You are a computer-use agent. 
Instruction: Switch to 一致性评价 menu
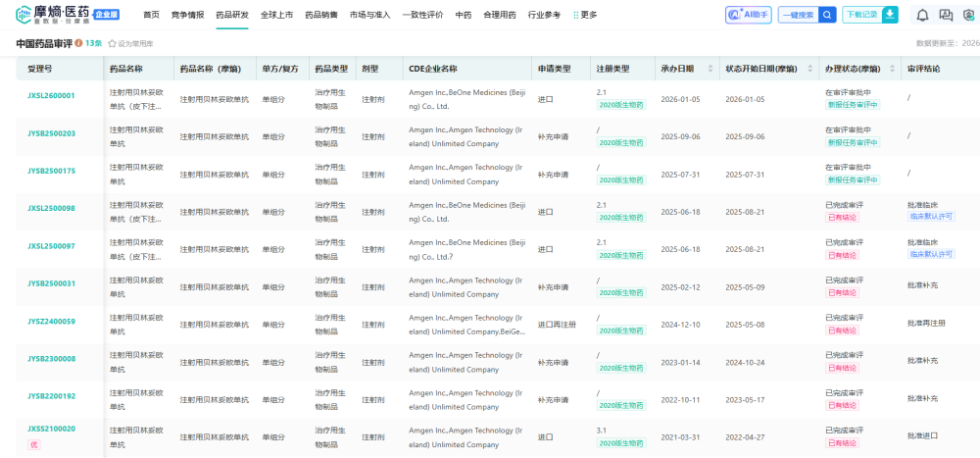tap(422, 15)
